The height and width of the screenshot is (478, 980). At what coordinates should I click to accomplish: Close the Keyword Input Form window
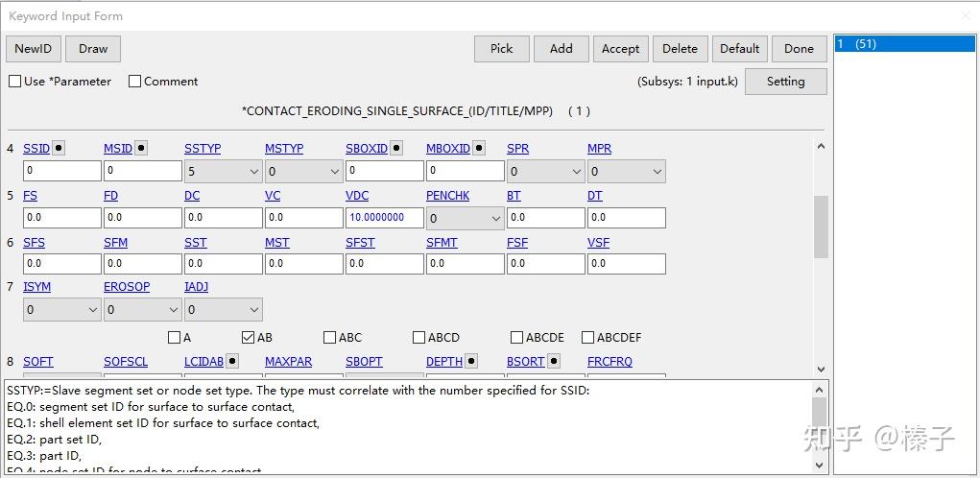tap(966, 15)
